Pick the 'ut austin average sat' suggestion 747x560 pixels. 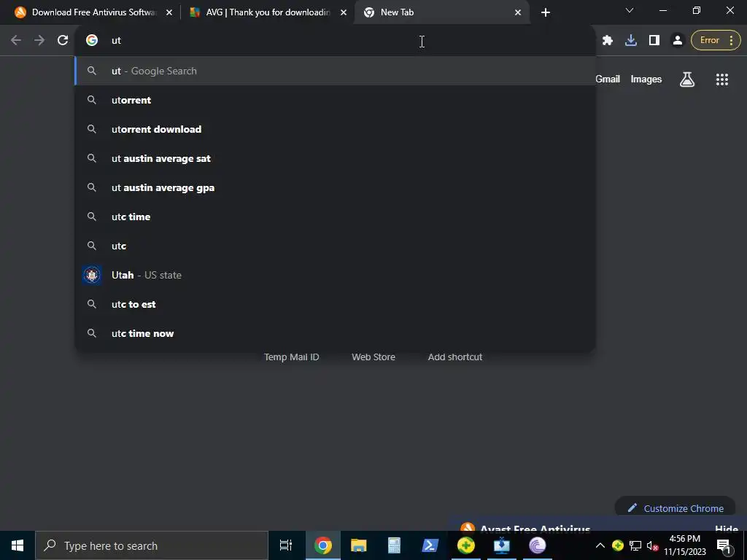coord(336,158)
